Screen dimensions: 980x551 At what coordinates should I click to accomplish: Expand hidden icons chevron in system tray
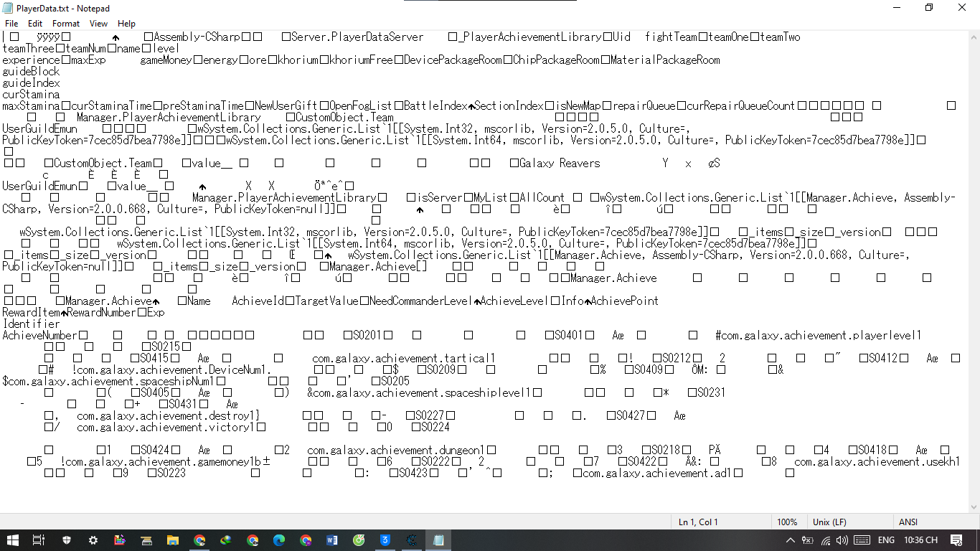point(791,540)
